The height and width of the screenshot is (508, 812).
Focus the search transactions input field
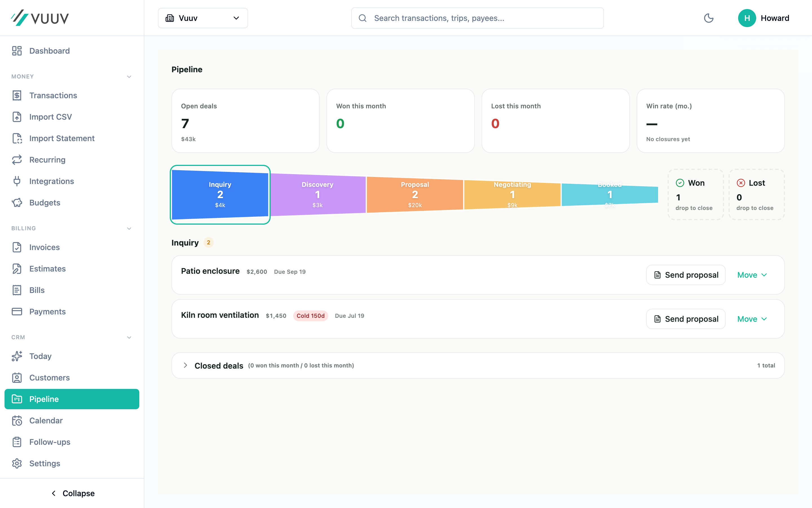click(477, 18)
